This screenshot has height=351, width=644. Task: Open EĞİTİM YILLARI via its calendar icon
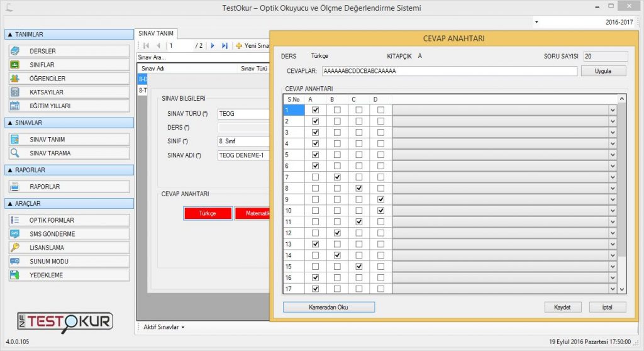pyautogui.click(x=15, y=106)
